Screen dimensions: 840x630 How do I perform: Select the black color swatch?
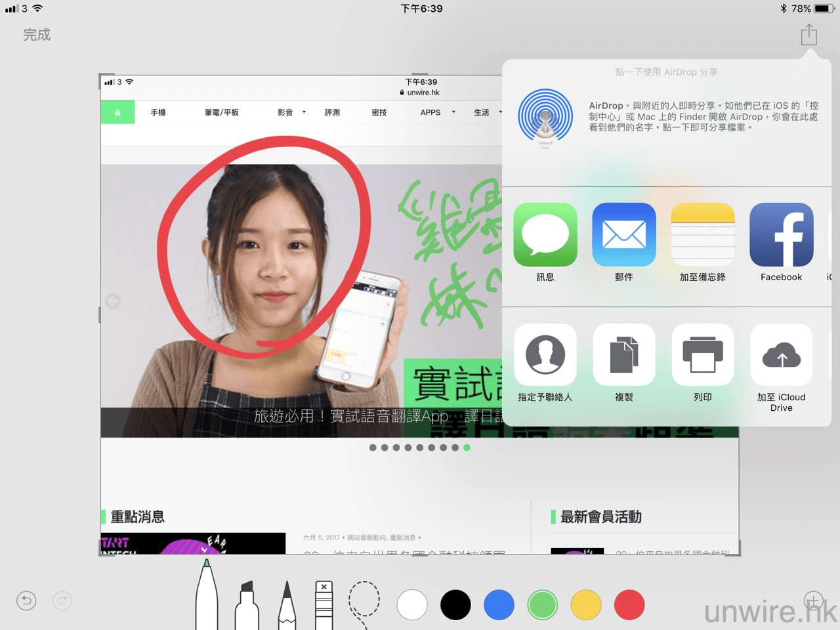pos(455,604)
